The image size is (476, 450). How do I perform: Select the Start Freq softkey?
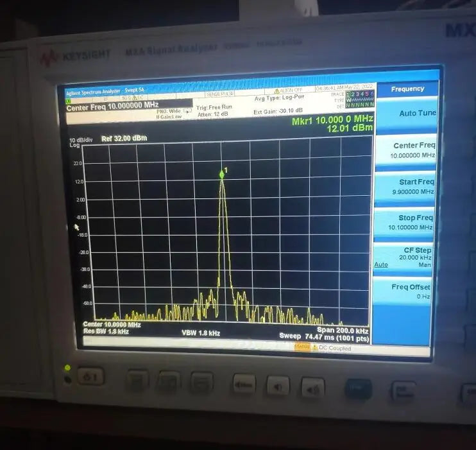point(405,187)
